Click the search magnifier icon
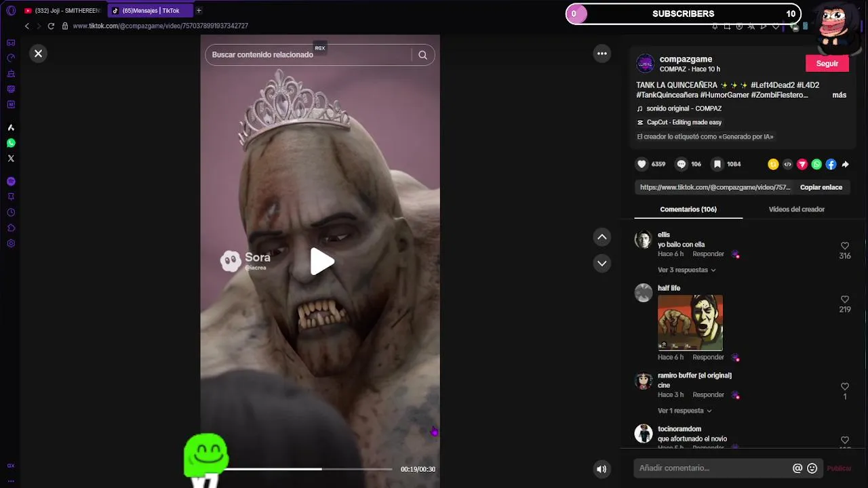This screenshot has width=868, height=488. (x=422, y=55)
